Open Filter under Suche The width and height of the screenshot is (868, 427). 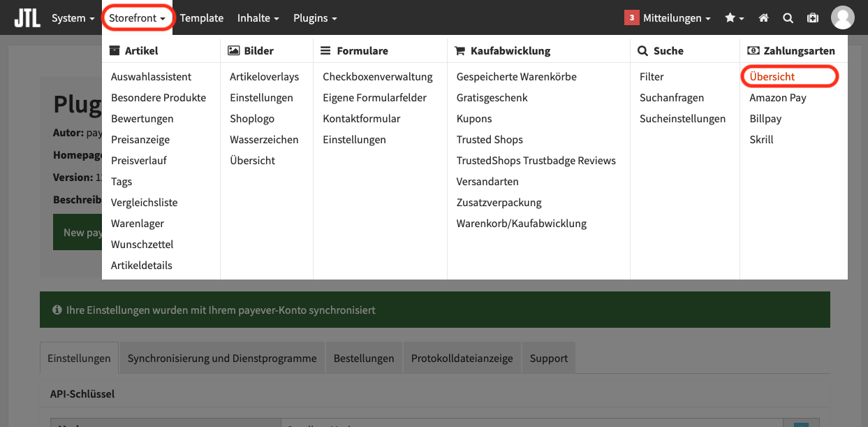pos(652,77)
